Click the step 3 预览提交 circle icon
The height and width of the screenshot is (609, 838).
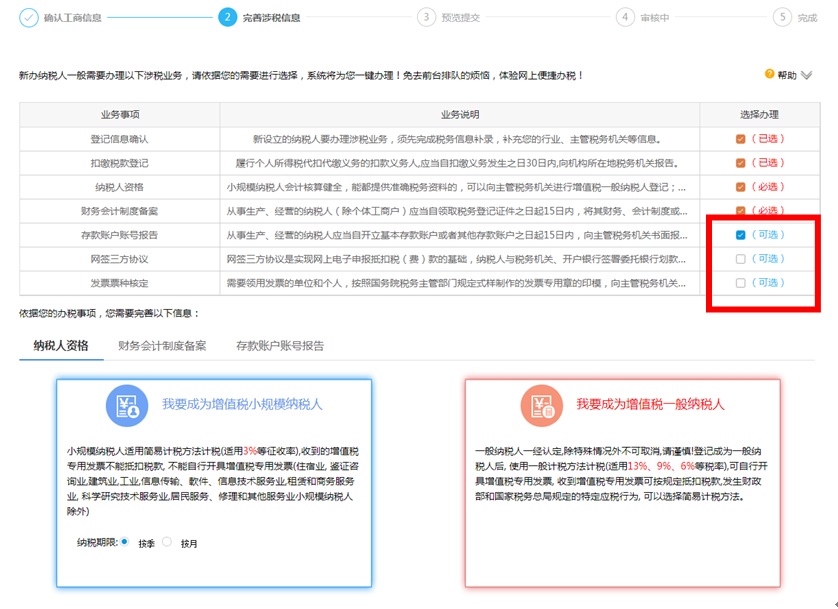427,17
